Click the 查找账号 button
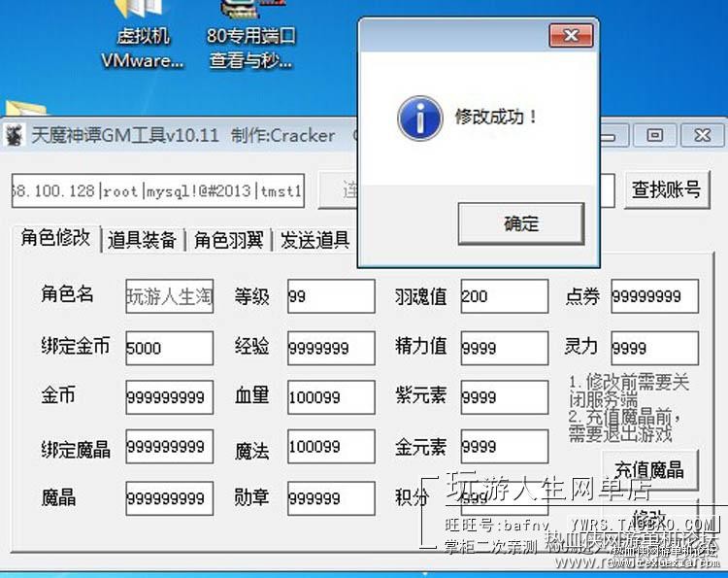 point(666,189)
